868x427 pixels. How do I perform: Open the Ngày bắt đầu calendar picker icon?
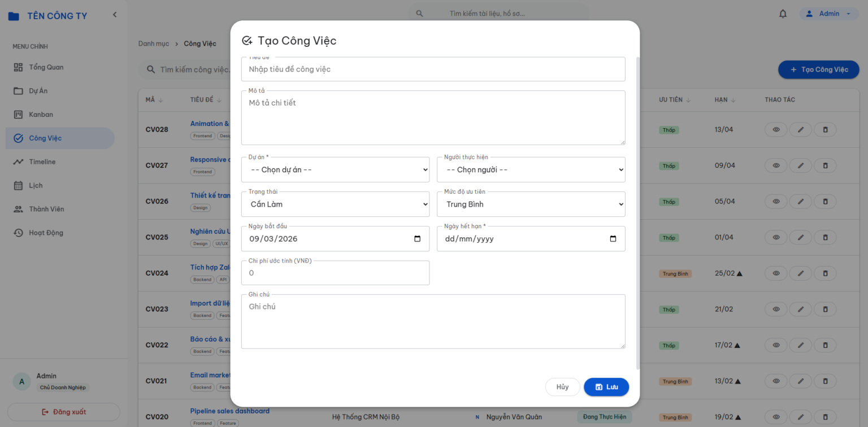click(x=418, y=238)
